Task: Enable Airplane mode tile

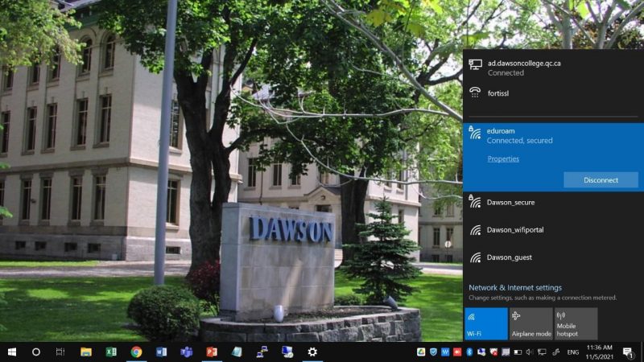Action: coord(530,323)
